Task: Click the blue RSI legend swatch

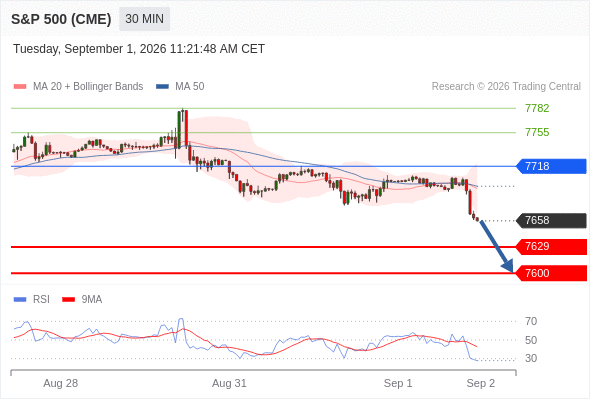Action: (x=20, y=300)
